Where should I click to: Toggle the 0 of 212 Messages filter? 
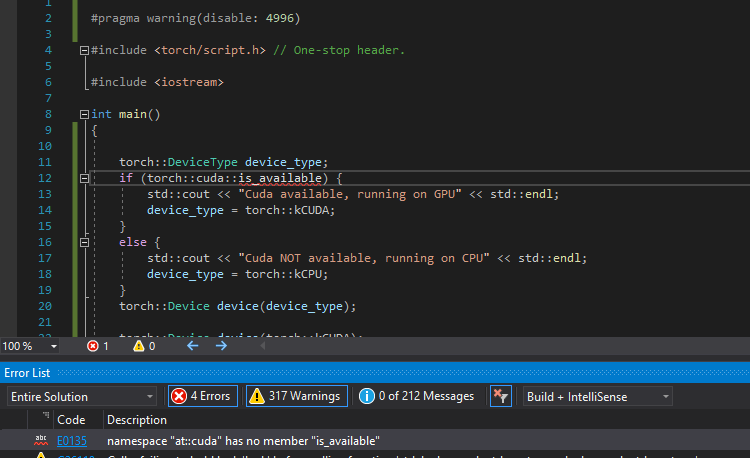[x=417, y=396]
